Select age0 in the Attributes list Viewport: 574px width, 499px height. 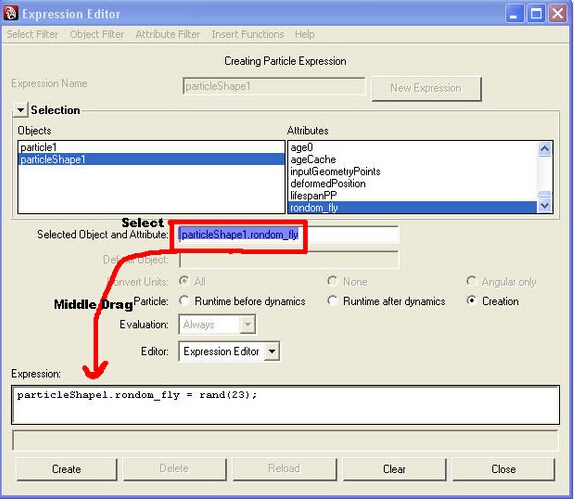pos(413,148)
